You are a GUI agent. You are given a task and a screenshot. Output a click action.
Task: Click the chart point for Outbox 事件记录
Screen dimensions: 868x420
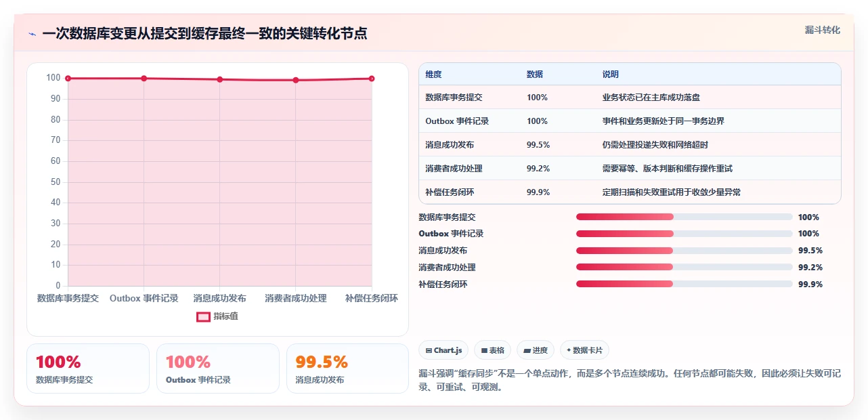[144, 79]
